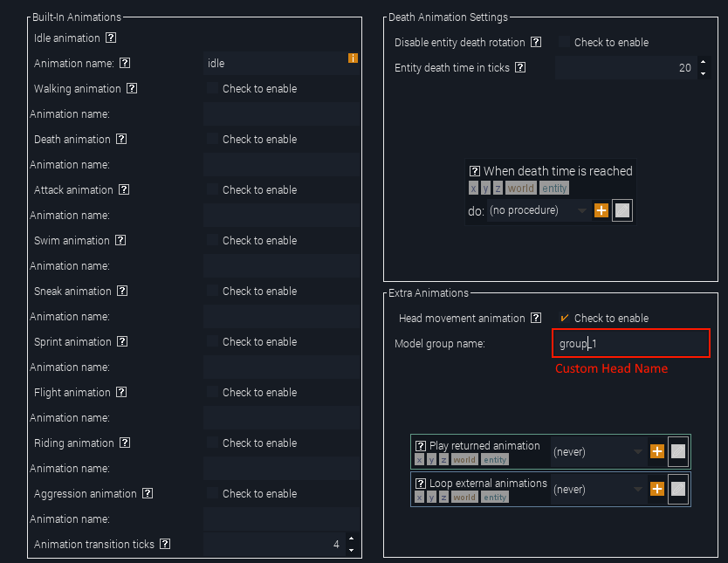This screenshot has height=563, width=728.
Task: Click the gray selector button beside Play returned animation
Action: (x=678, y=451)
